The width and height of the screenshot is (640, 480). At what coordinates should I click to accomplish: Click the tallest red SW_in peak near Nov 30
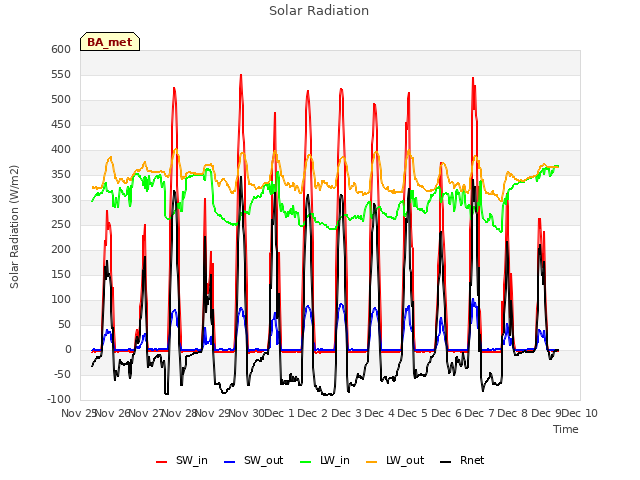241,76
